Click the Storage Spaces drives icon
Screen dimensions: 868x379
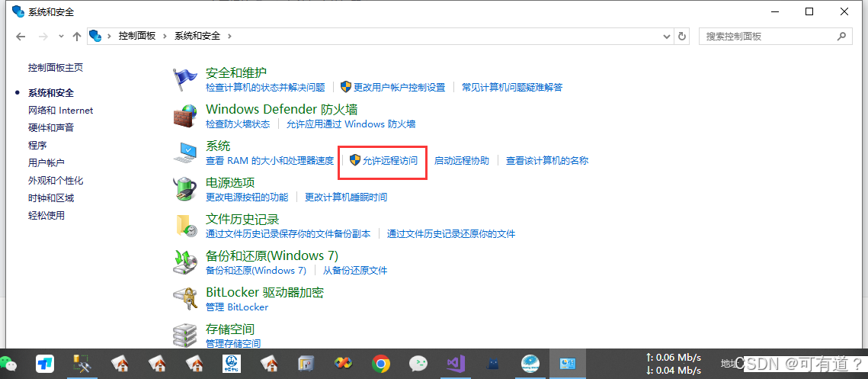185,335
